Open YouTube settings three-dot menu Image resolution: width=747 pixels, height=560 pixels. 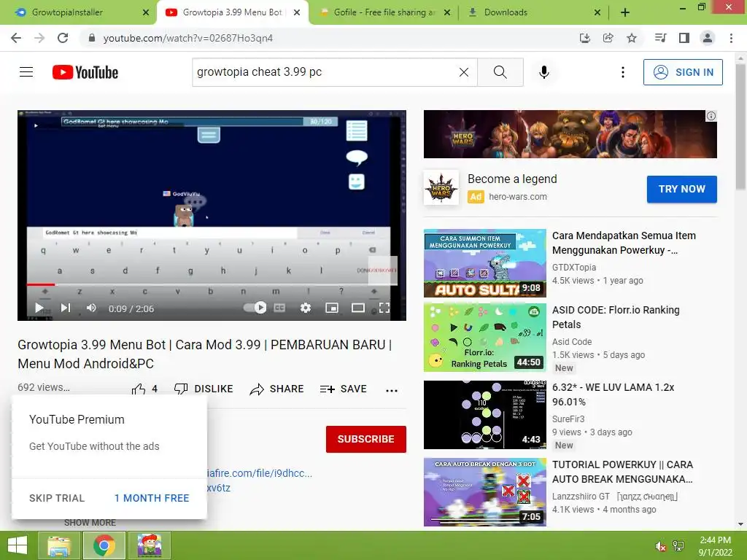coord(623,72)
